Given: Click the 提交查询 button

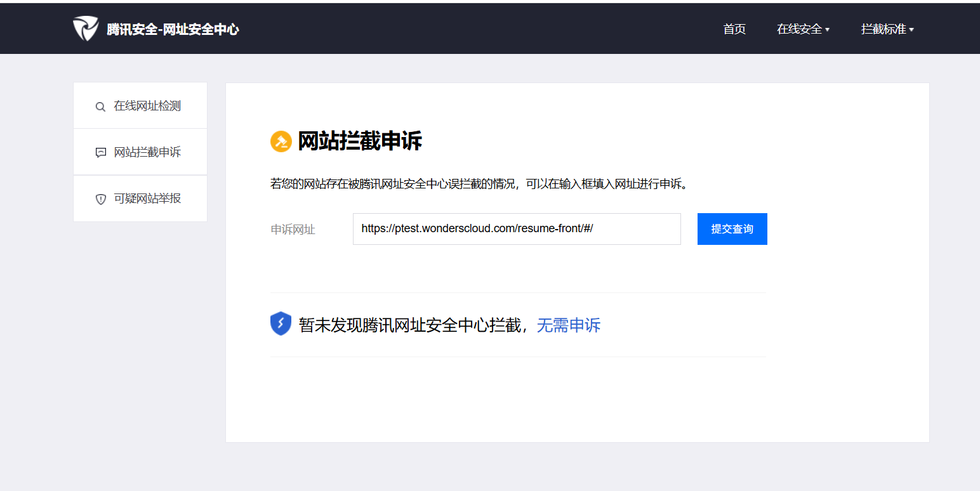Looking at the screenshot, I should (x=732, y=229).
